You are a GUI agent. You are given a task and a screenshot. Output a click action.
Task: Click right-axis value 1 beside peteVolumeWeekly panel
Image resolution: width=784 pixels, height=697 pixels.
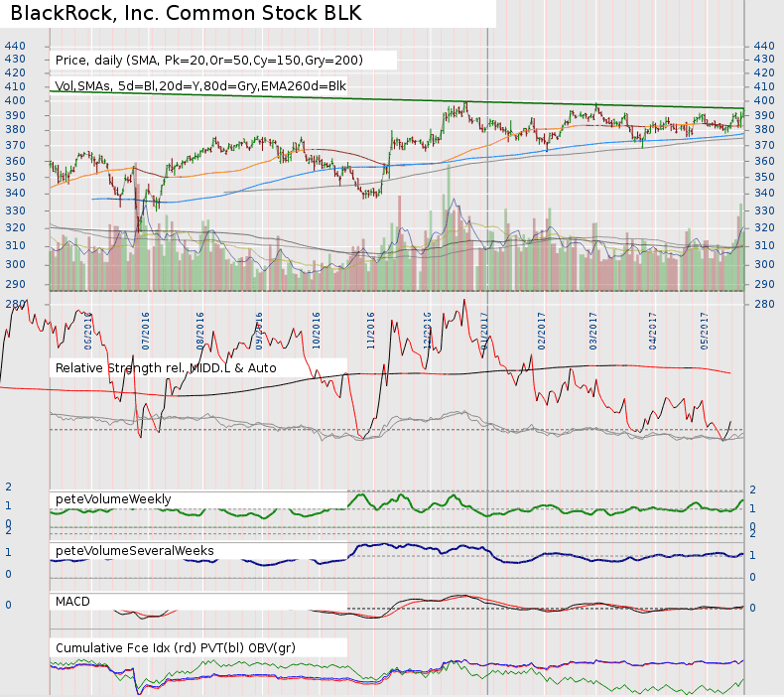point(752,509)
